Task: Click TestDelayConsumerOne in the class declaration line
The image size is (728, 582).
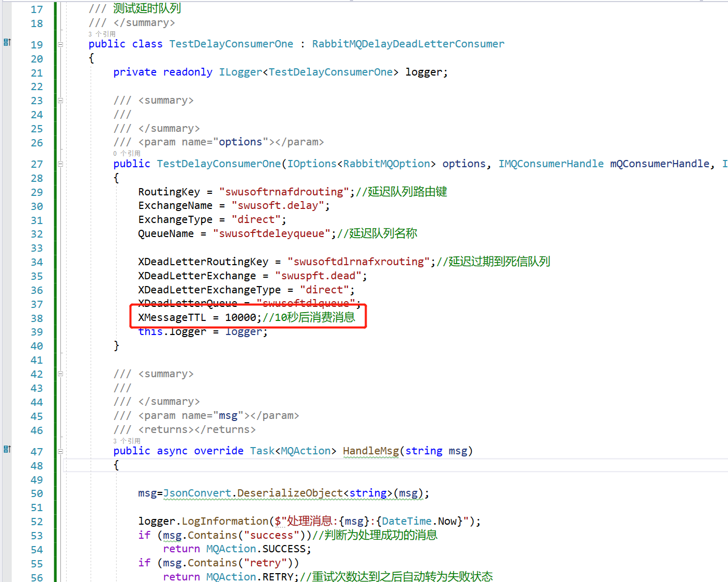Action: click(x=231, y=44)
